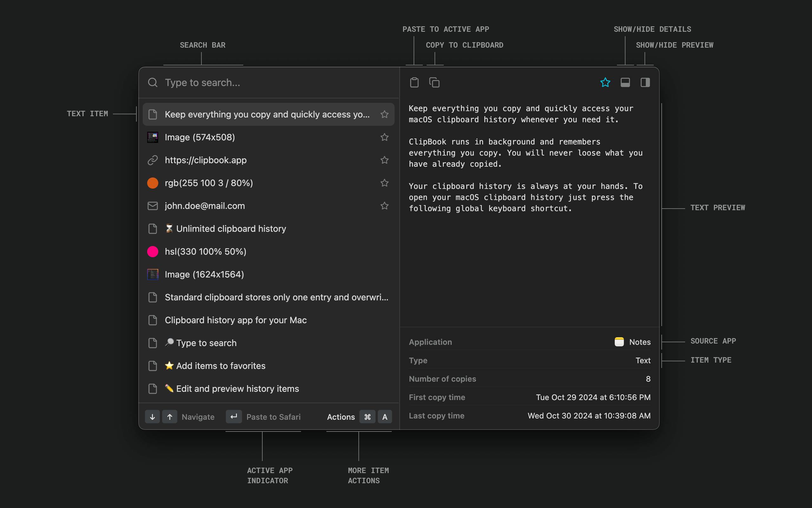Open the Actions menu
The height and width of the screenshot is (508, 812).
(x=341, y=417)
